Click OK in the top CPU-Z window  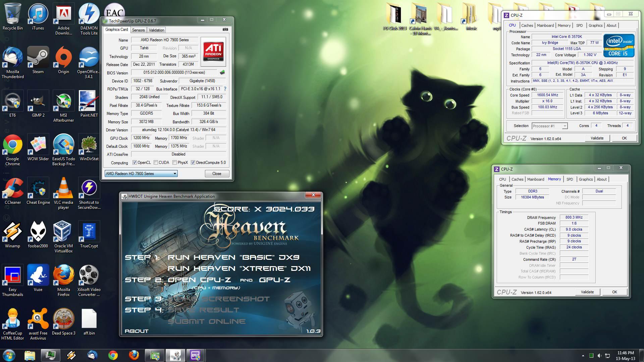tap(624, 138)
